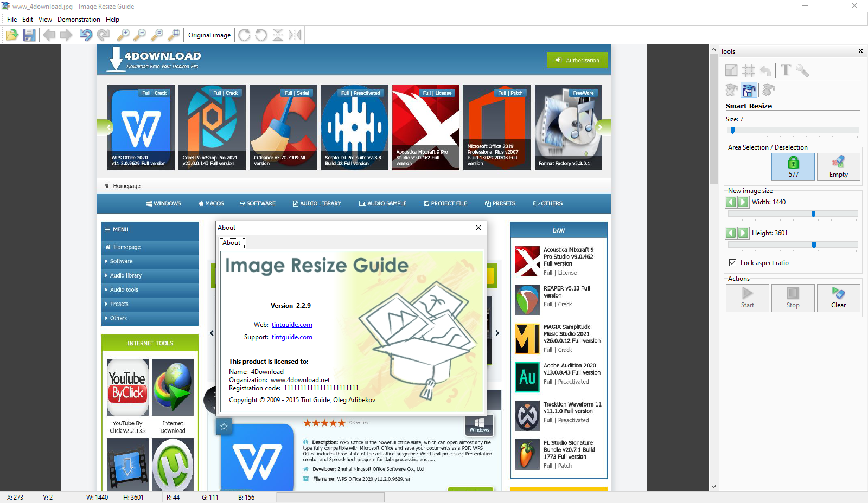Open the Demonstration menu

pos(79,20)
